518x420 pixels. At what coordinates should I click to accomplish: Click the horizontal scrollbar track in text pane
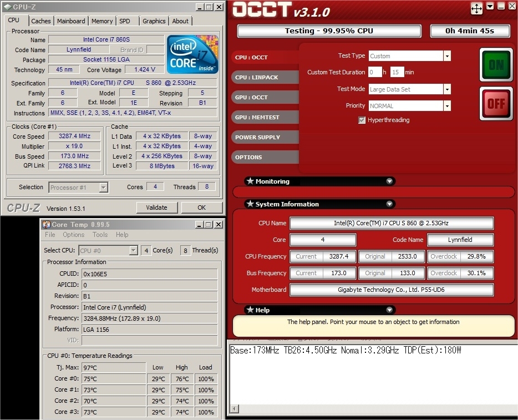[x=378, y=409]
